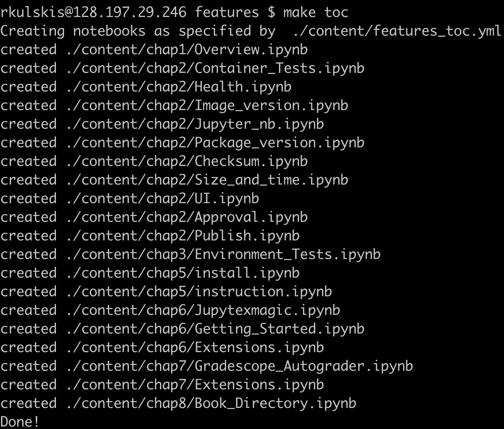Click the "make toc" command text
The height and width of the screenshot is (429, 504).
click(315, 12)
